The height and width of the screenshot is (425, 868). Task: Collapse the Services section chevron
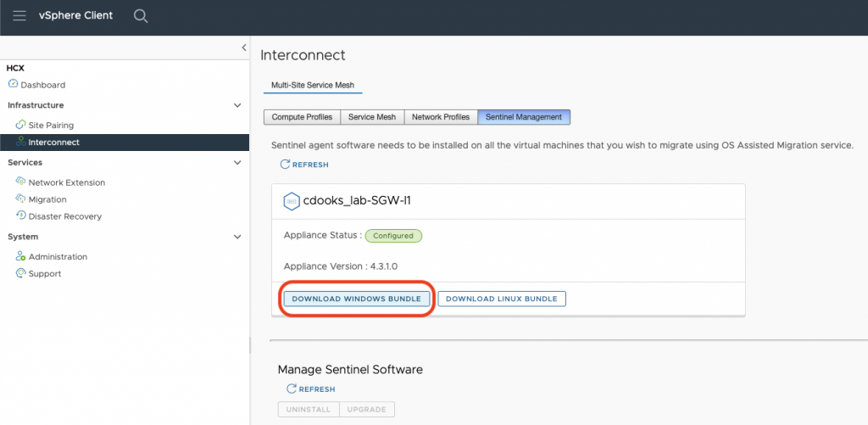click(237, 162)
